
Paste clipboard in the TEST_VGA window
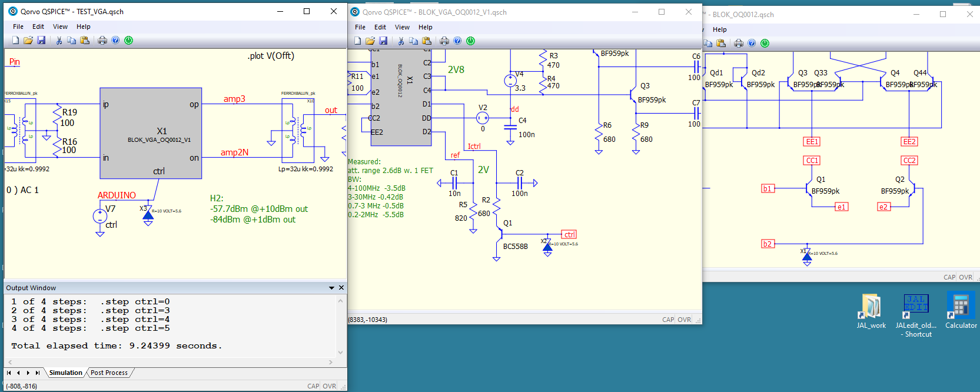(x=85, y=41)
